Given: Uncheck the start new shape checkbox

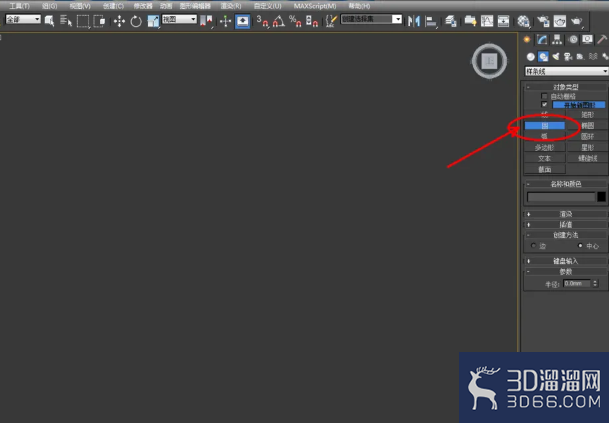Looking at the screenshot, I should pyautogui.click(x=544, y=104).
